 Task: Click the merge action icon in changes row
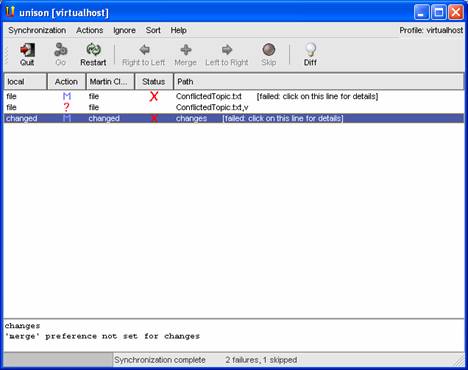pyautogui.click(x=67, y=118)
